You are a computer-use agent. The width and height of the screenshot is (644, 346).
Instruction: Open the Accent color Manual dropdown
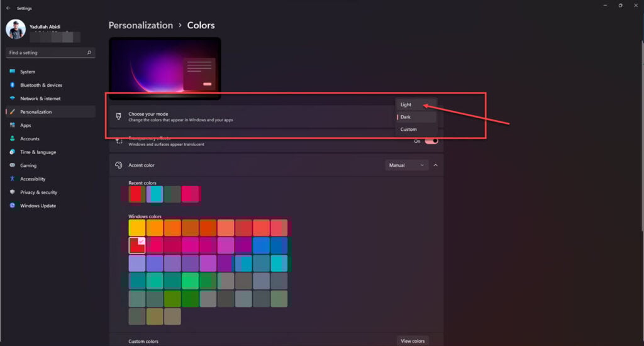pos(406,165)
